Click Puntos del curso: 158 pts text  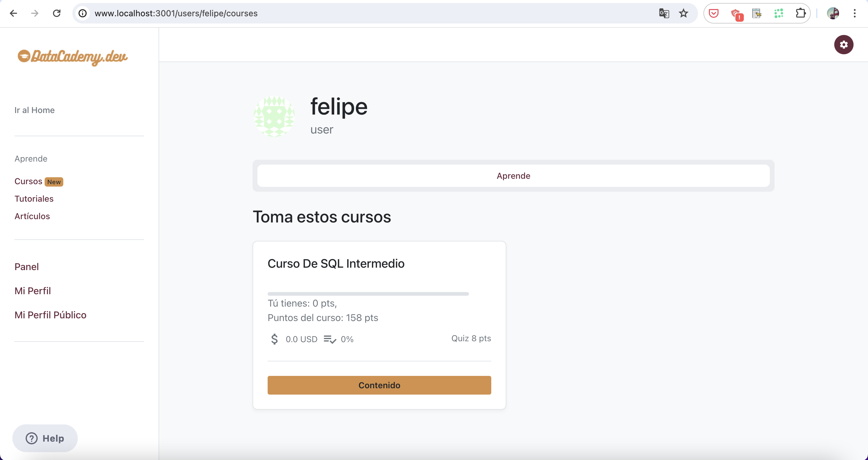pyautogui.click(x=323, y=317)
